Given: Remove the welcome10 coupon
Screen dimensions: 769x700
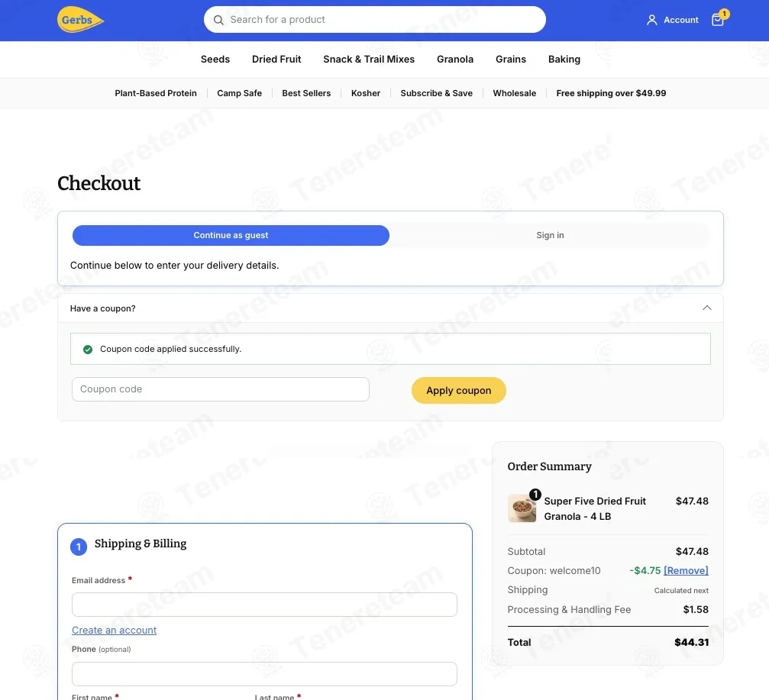Looking at the screenshot, I should pos(686,570).
